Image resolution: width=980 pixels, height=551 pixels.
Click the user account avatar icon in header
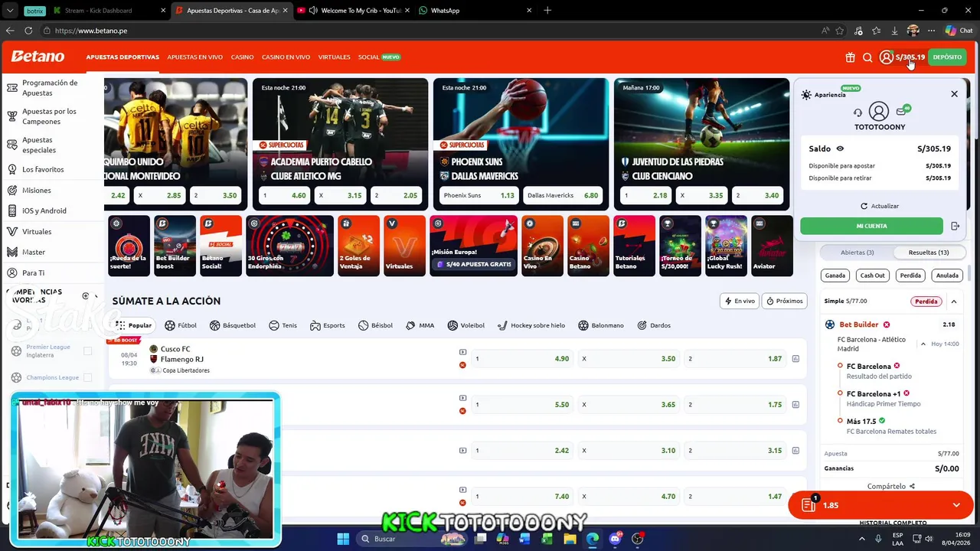(886, 57)
